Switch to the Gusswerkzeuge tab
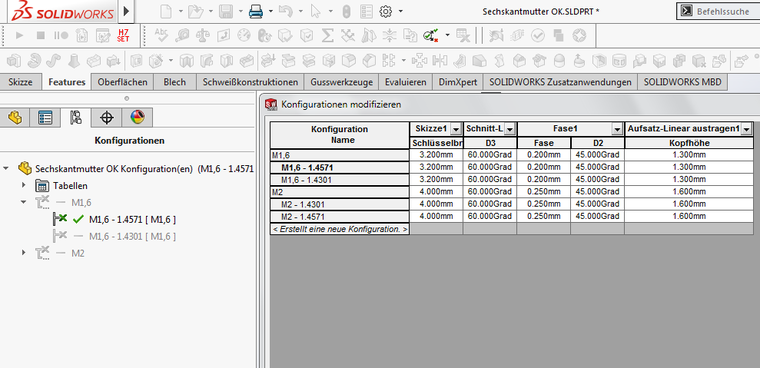 tap(342, 82)
